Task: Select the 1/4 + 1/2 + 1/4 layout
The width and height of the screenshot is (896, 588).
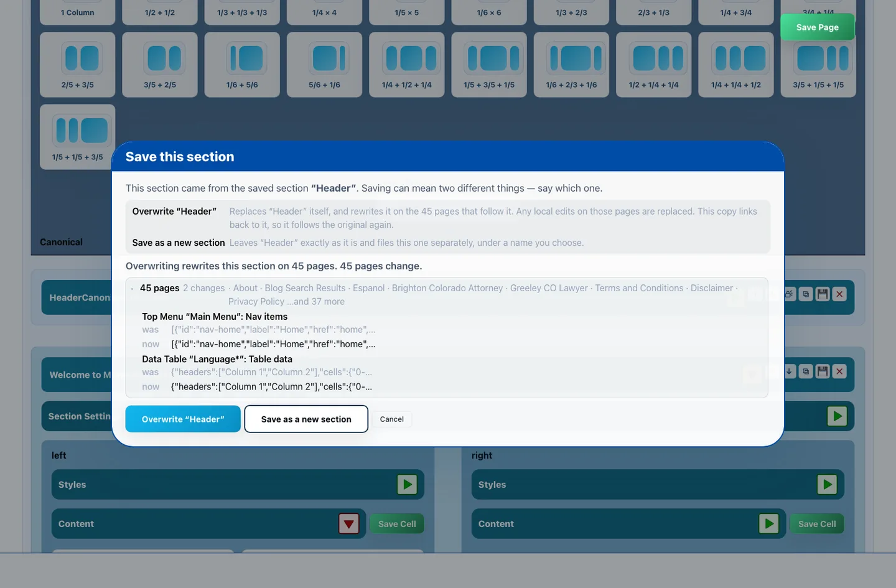Action: [x=407, y=65]
